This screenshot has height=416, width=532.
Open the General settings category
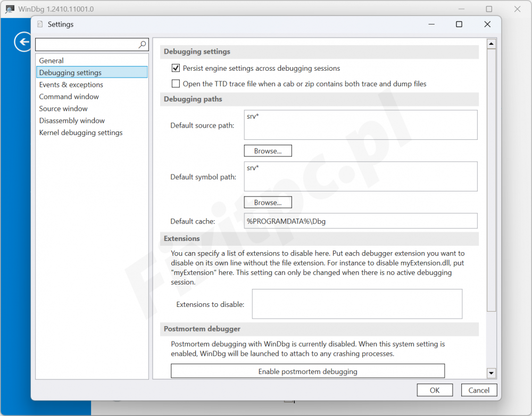click(51, 61)
